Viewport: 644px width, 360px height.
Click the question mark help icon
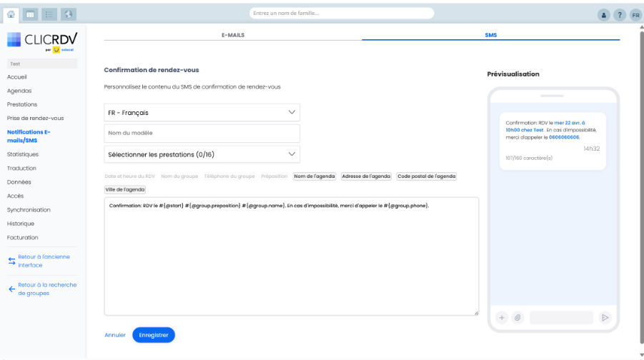620,15
